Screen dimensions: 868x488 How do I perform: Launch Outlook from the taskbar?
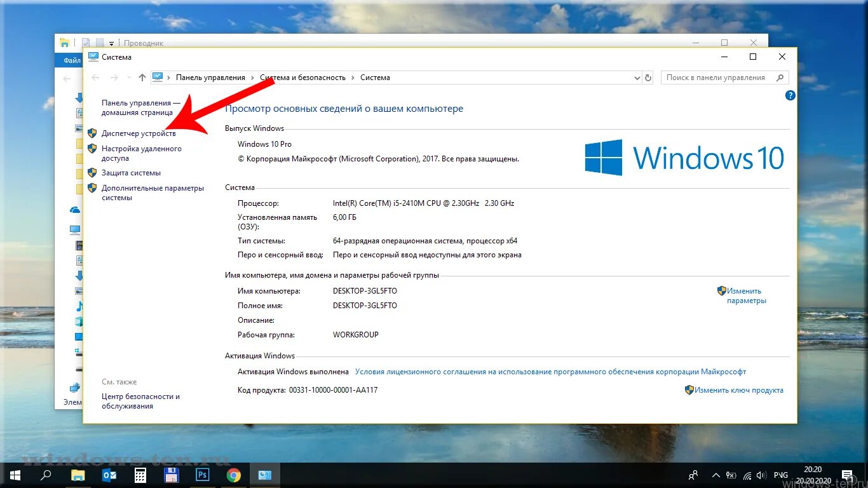(109, 475)
